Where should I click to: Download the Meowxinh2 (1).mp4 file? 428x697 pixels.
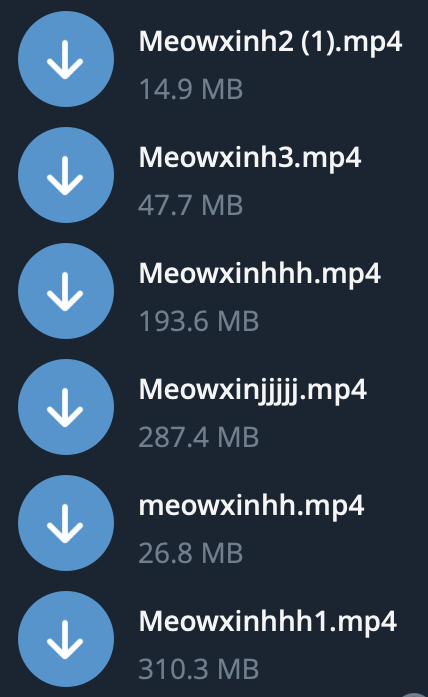(66, 59)
